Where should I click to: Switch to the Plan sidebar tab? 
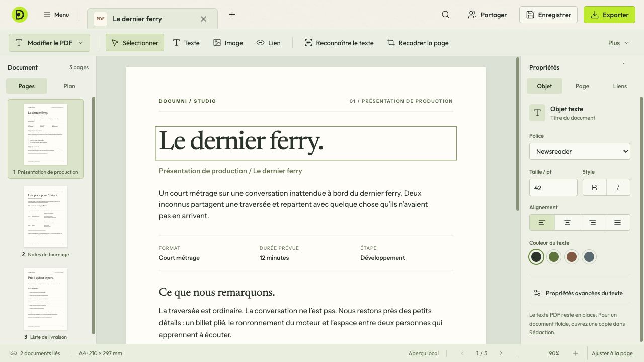click(x=69, y=86)
